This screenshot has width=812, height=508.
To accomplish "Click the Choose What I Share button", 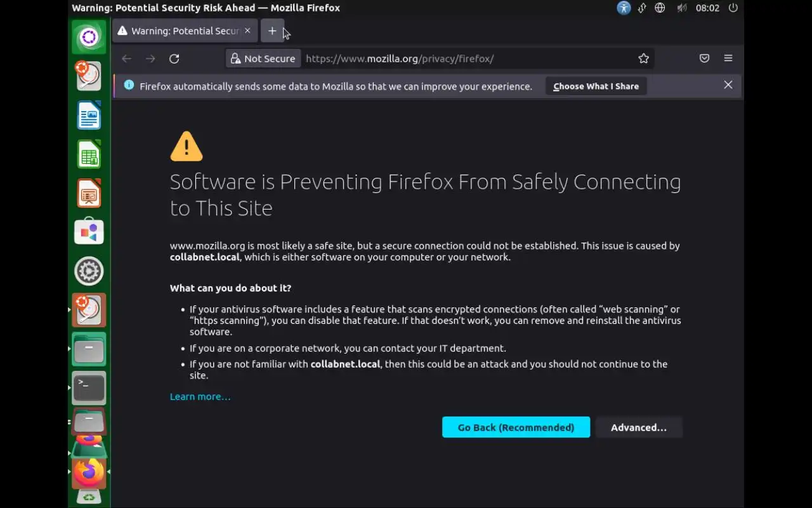I will tap(596, 86).
